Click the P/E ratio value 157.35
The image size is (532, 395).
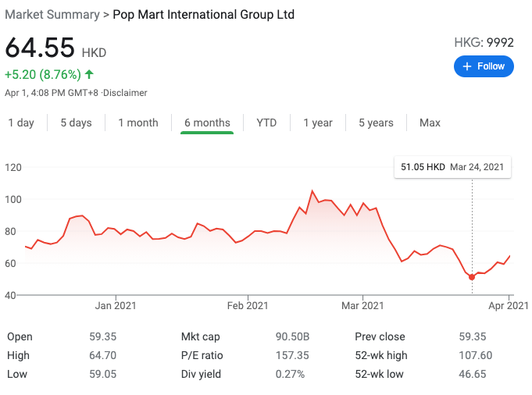[292, 355]
